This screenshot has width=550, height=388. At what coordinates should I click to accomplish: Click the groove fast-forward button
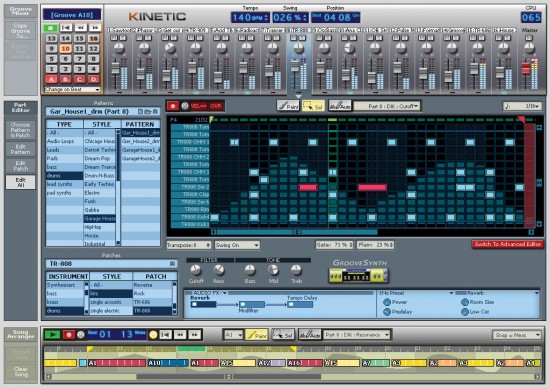(95, 28)
